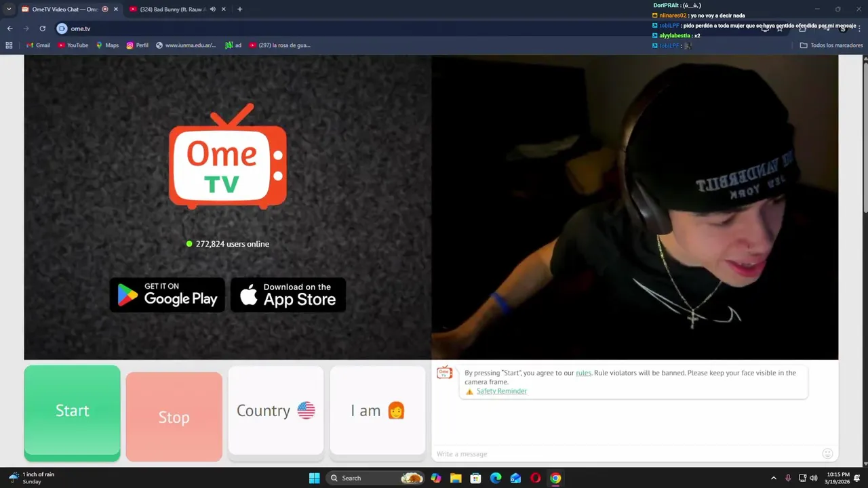The width and height of the screenshot is (868, 488).
Task: Open the rules link in the chat notice
Action: pyautogui.click(x=583, y=373)
